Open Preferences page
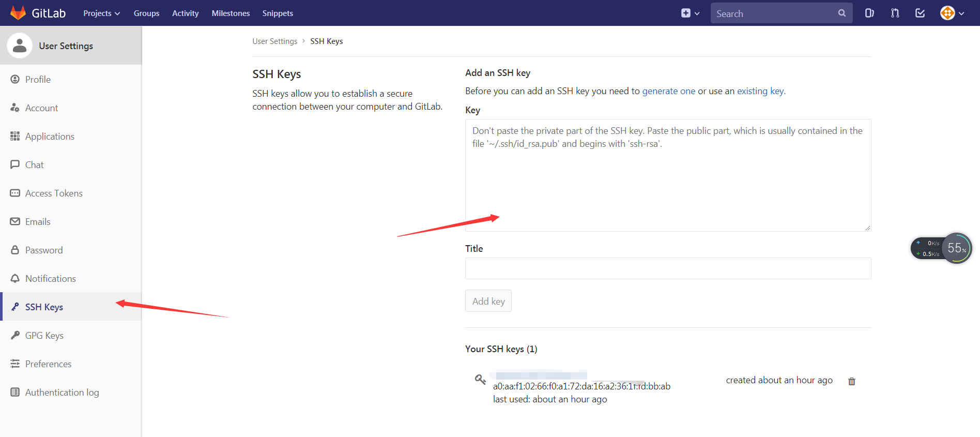This screenshot has height=437, width=980. 71,364
